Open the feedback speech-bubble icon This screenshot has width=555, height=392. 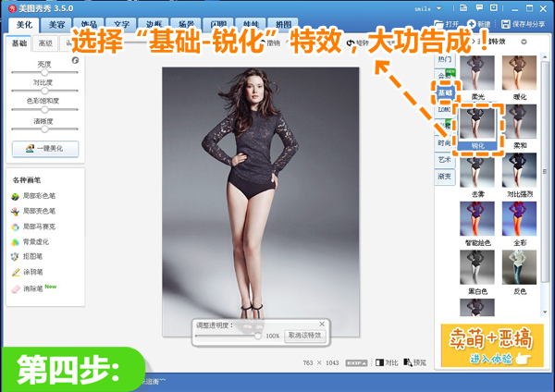tap(479, 7)
